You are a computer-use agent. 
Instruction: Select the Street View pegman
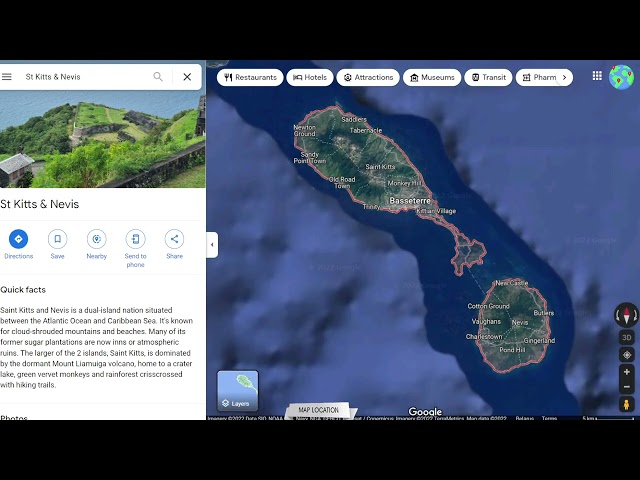(x=627, y=404)
